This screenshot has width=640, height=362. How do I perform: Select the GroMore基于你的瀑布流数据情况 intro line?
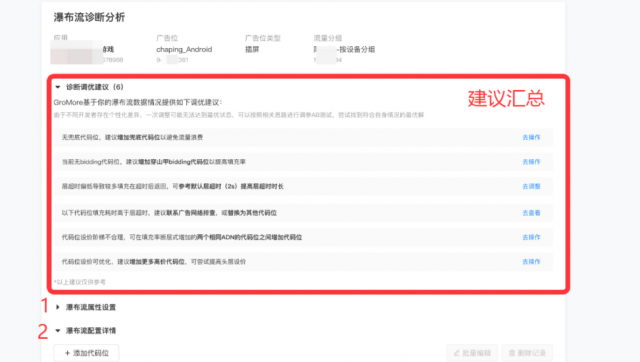(138, 102)
